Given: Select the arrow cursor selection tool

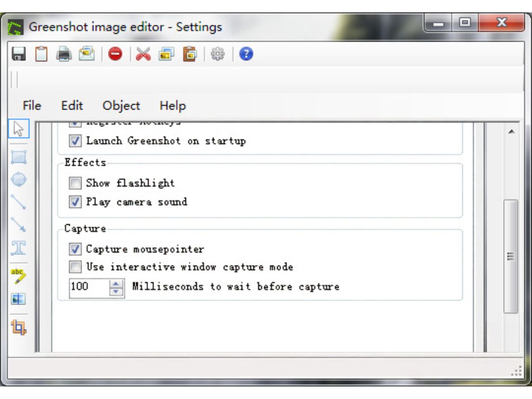Looking at the screenshot, I should pos(19,129).
